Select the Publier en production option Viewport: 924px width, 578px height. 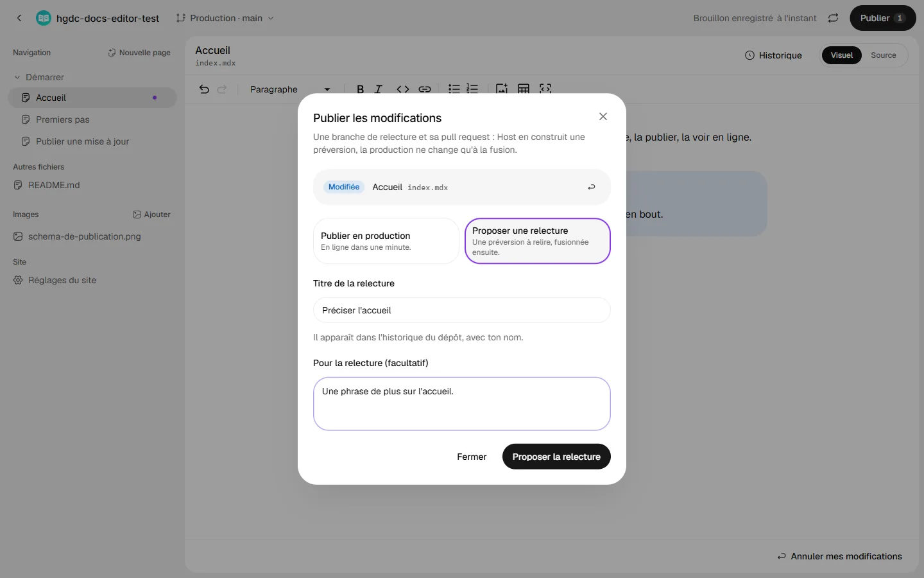[x=386, y=241]
